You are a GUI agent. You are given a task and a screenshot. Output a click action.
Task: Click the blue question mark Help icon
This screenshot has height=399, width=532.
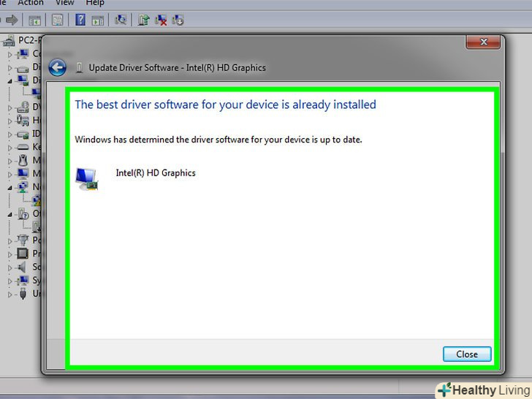pos(80,20)
